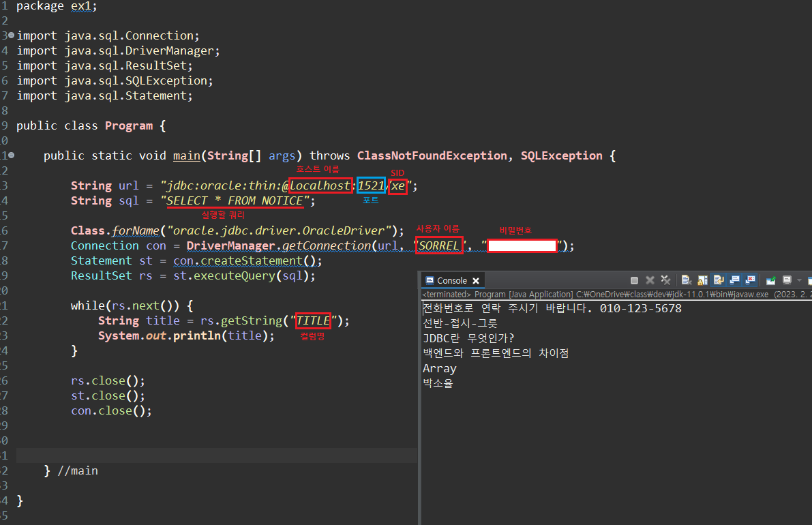The width and height of the screenshot is (812, 525).
Task: Click 'localhost' in the JDBC url string
Action: pos(320,185)
